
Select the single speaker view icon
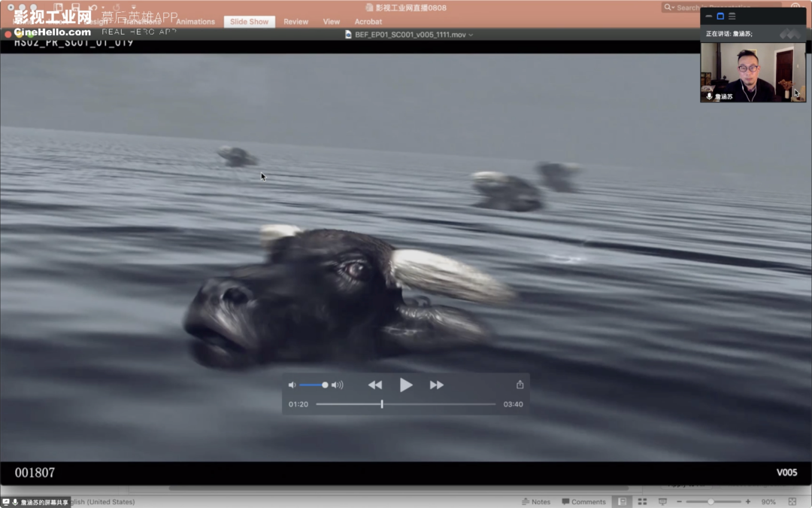(720, 16)
